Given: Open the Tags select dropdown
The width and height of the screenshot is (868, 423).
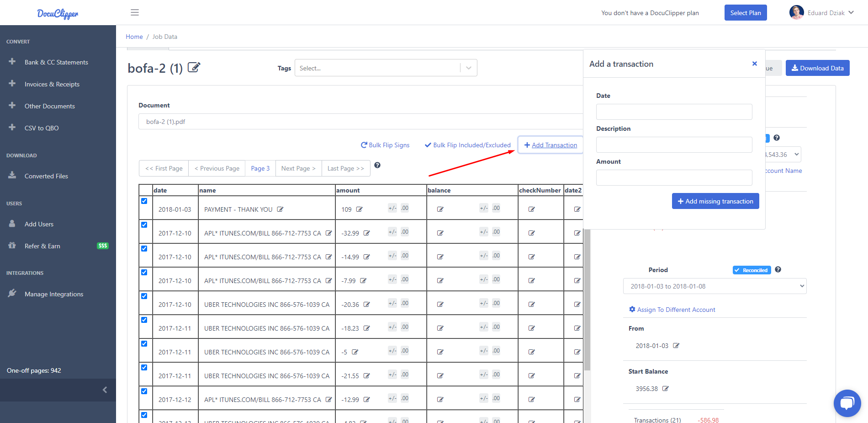Looking at the screenshot, I should [386, 68].
